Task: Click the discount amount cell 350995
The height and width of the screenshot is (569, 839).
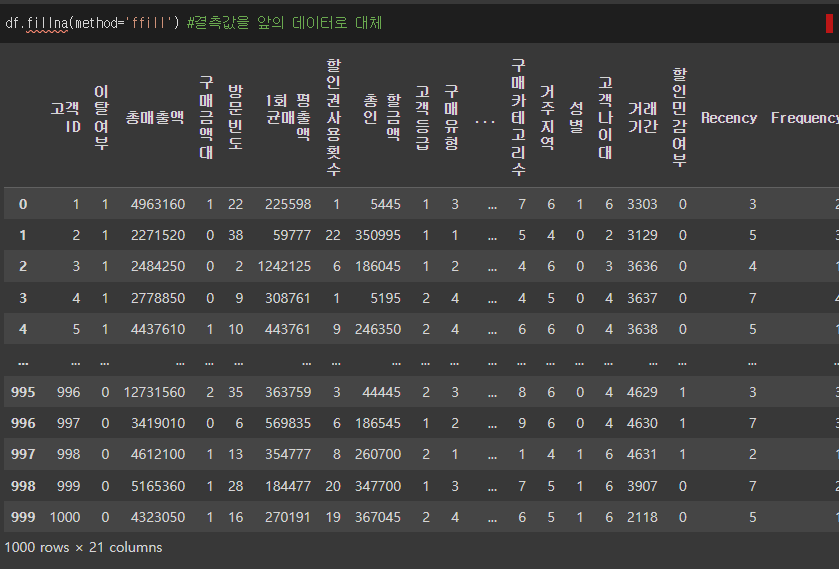Action: [x=378, y=235]
